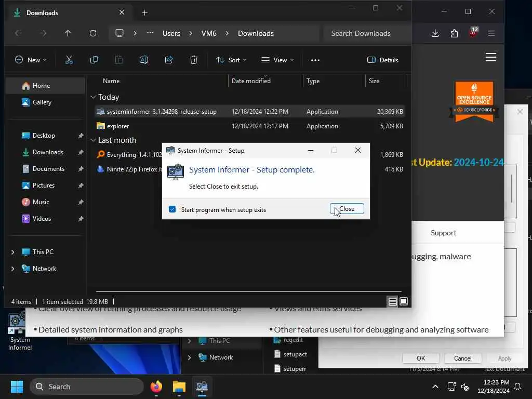Click System Informer setup taskbar icon
Viewport: 532px width, 399px height.
(x=202, y=387)
